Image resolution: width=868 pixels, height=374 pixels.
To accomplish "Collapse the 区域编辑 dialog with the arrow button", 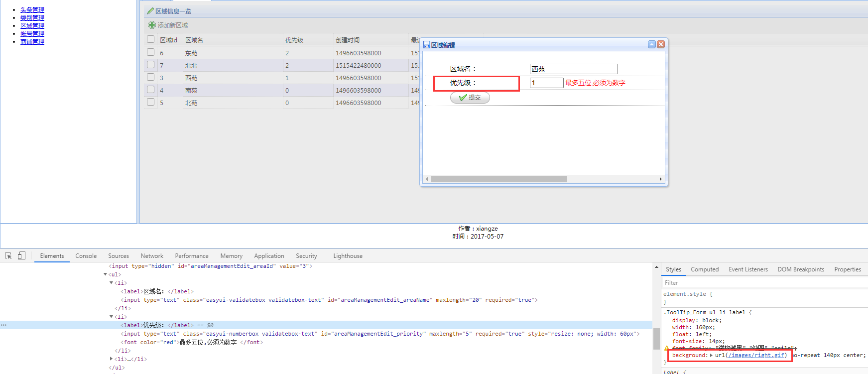I will [x=652, y=44].
